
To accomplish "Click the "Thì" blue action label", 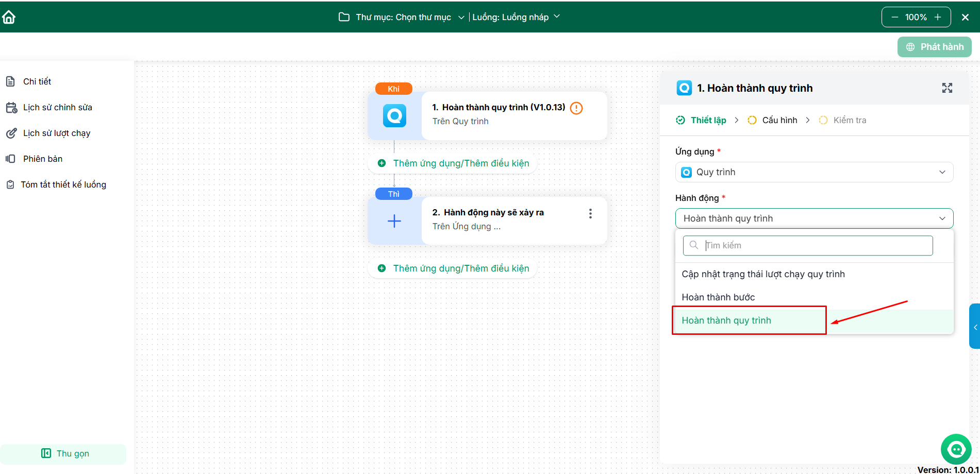I will click(x=394, y=194).
